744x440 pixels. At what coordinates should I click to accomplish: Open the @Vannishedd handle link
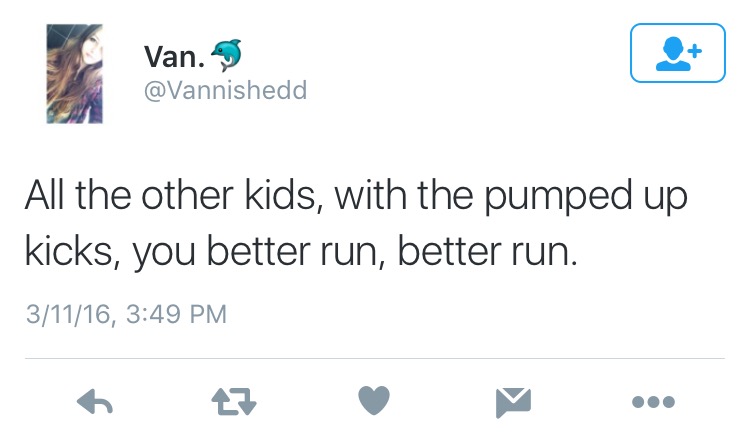pos(226,91)
